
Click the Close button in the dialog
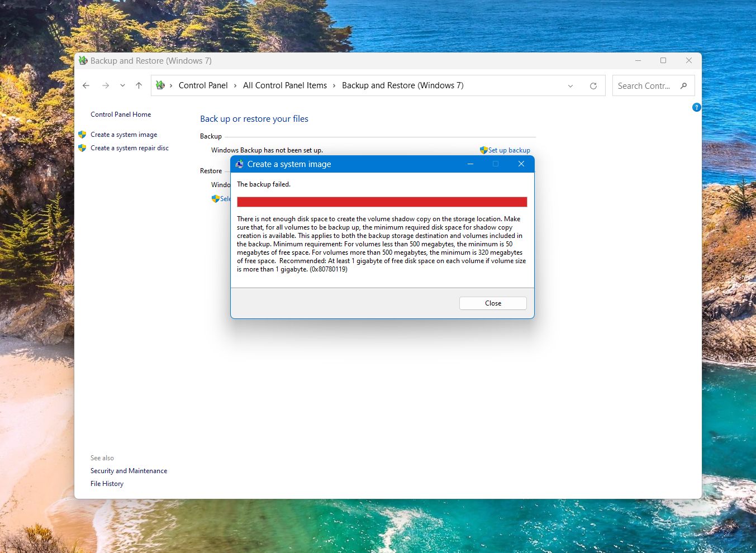[493, 303]
